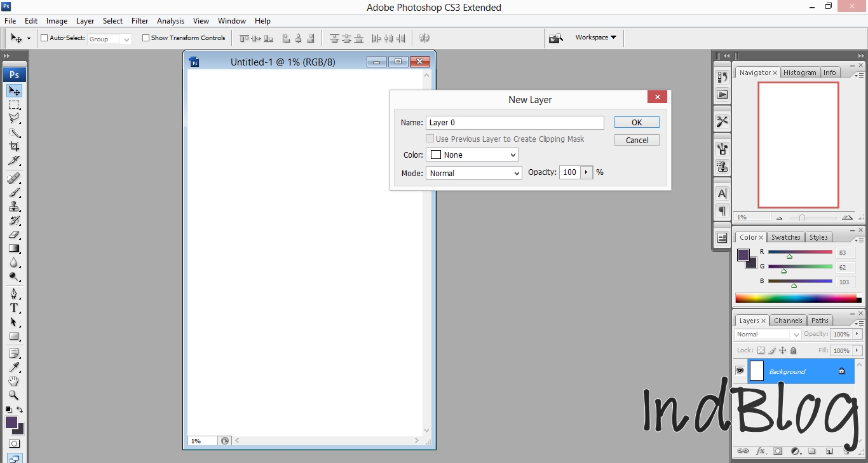Switch to the Swatches tab
The height and width of the screenshot is (463, 868).
pyautogui.click(x=786, y=237)
